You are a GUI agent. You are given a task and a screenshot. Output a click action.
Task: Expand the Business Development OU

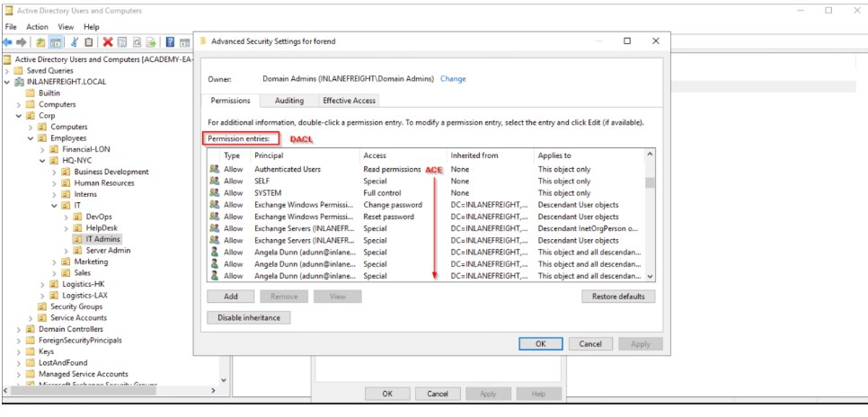[54, 172]
